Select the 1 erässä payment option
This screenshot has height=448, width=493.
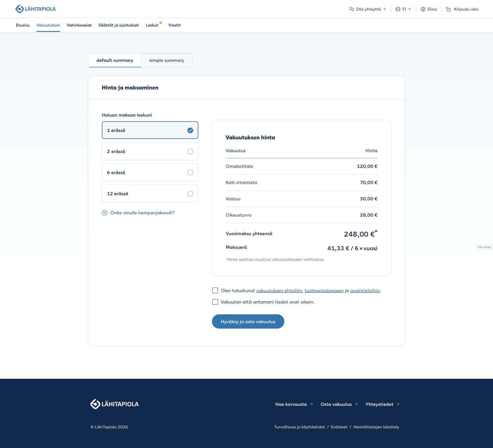(x=150, y=130)
